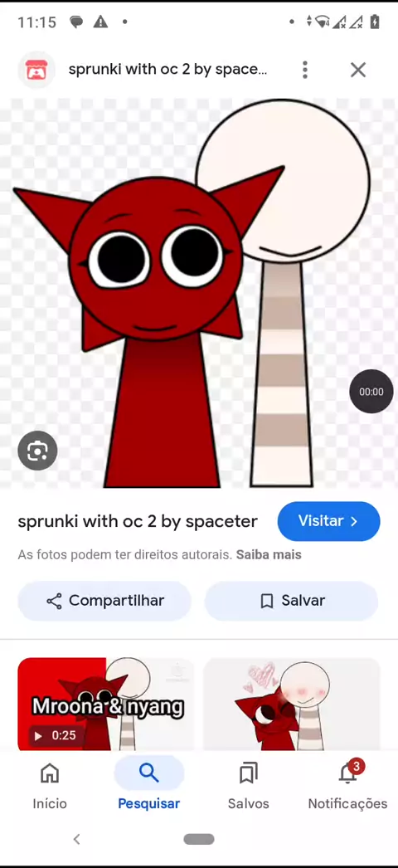Tap the warning triangle status icon
This screenshot has width=398, height=868.
point(100,22)
